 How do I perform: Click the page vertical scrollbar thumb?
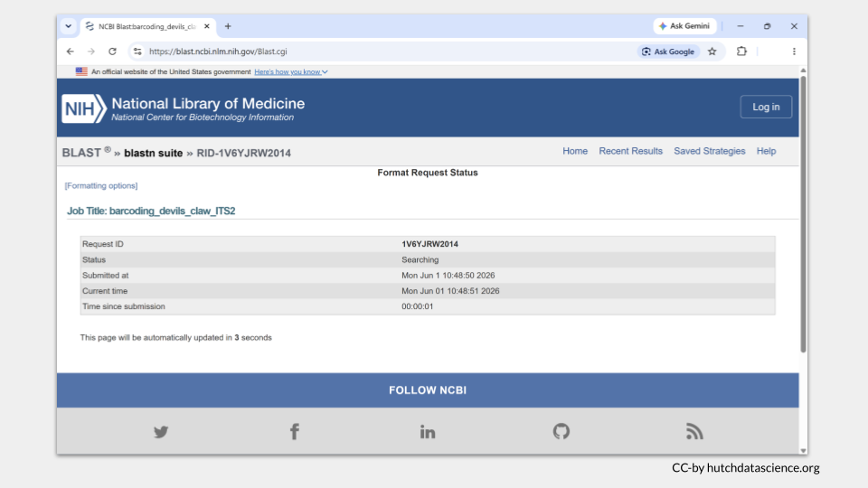click(x=803, y=215)
